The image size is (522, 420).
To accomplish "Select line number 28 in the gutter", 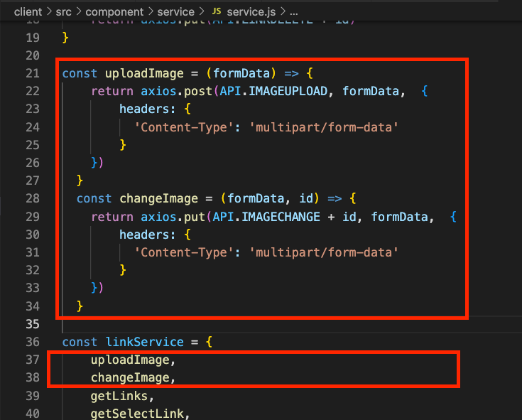I will click(x=33, y=198).
